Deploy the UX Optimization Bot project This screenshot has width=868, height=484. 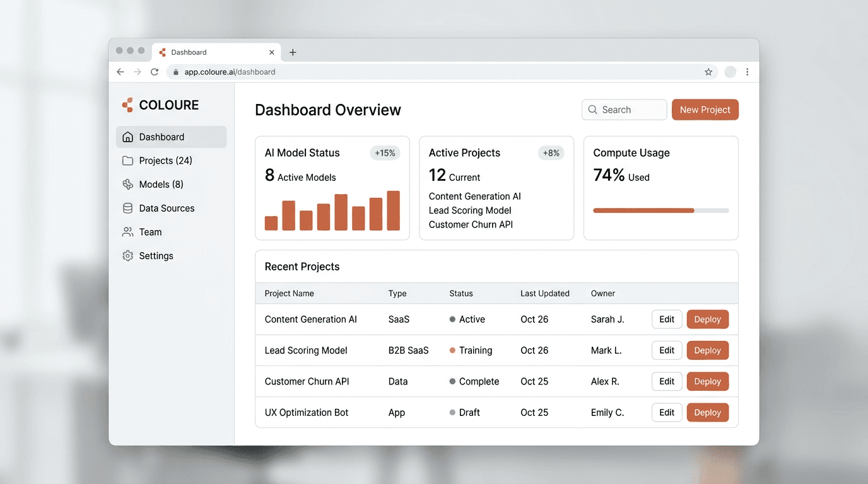click(x=708, y=413)
